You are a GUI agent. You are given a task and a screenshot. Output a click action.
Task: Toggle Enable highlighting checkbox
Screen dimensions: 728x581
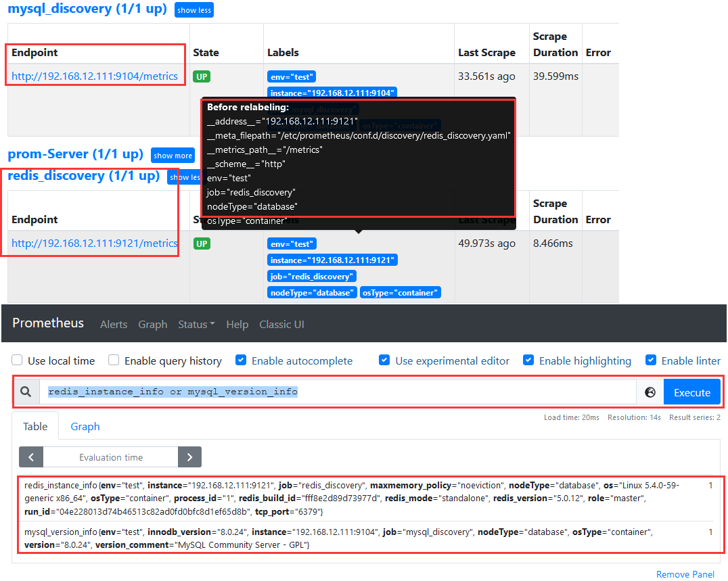(x=528, y=360)
